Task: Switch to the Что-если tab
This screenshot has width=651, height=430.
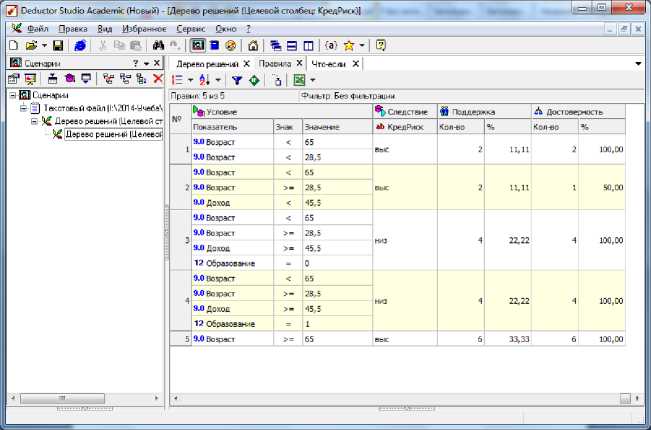Action: point(329,63)
